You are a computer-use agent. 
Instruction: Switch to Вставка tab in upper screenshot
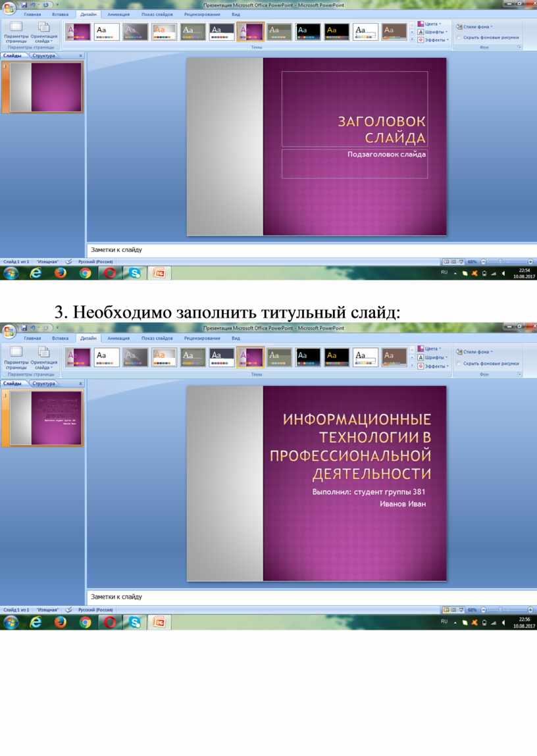click(61, 14)
